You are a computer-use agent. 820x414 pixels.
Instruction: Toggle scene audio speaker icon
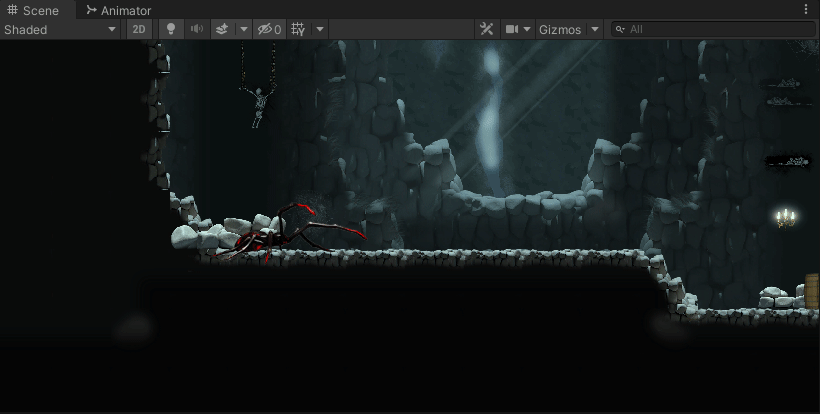pos(197,29)
